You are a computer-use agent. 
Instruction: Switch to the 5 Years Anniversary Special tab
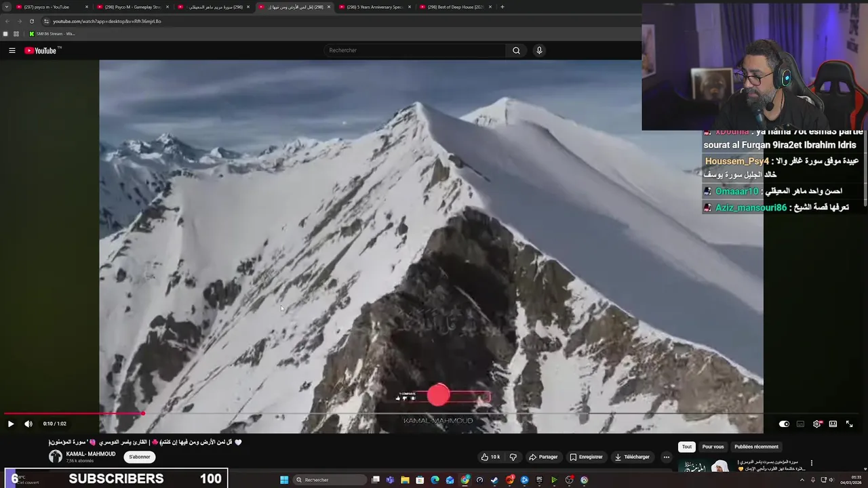375,7
